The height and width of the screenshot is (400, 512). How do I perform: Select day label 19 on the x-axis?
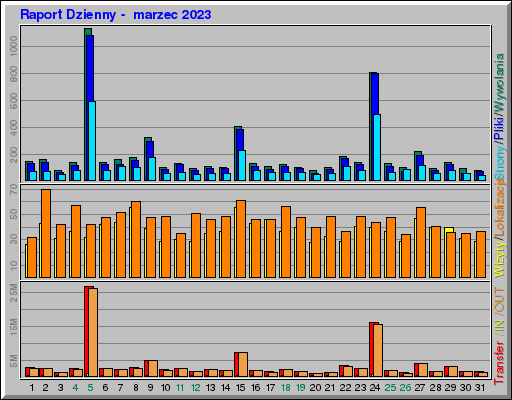(x=301, y=388)
